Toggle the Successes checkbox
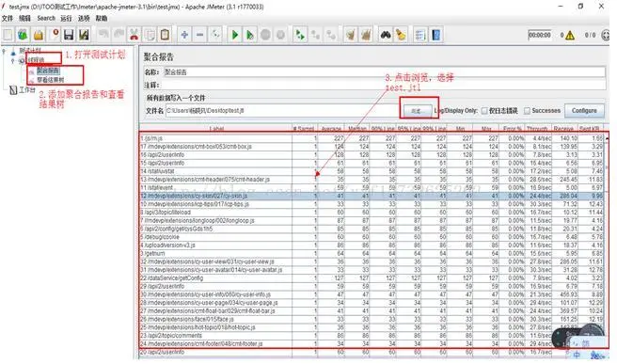The height and width of the screenshot is (364, 617). (527, 111)
